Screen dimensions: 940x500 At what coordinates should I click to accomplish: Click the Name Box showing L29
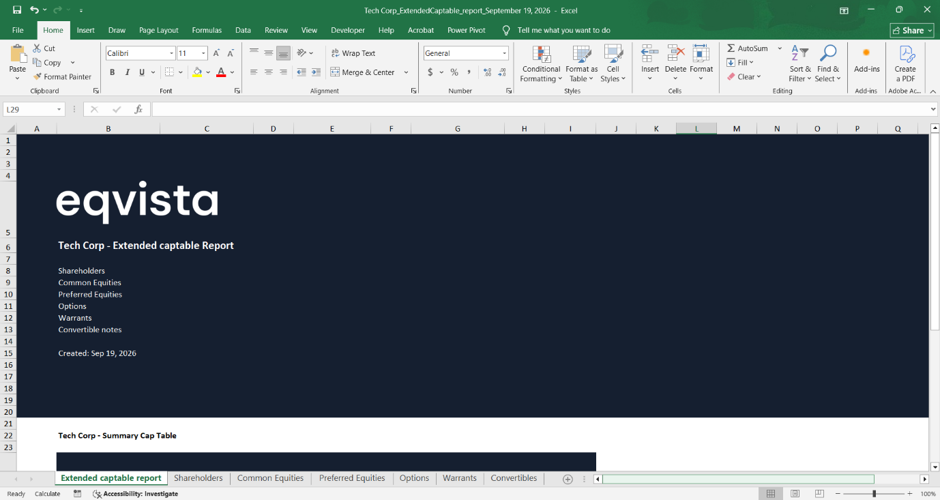point(29,110)
